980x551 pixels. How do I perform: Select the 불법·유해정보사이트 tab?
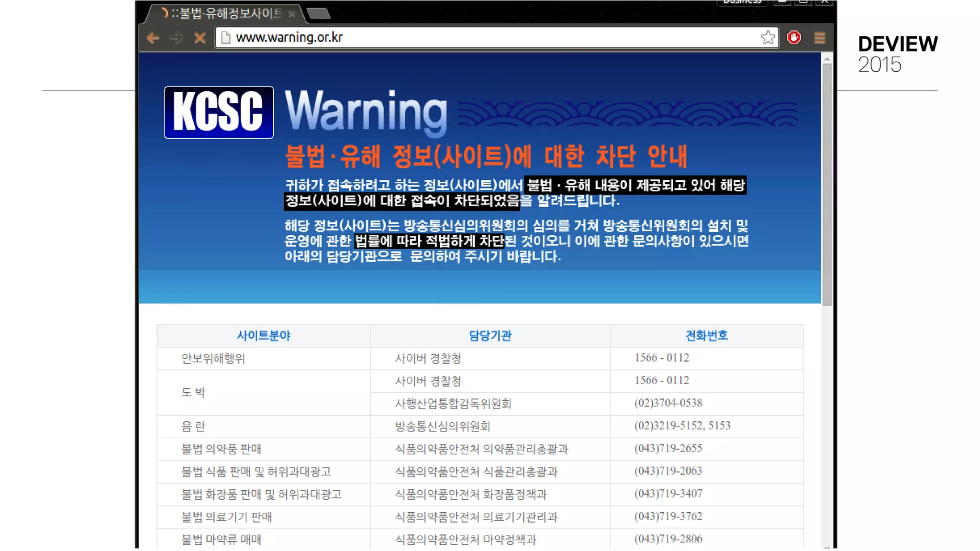(x=225, y=13)
